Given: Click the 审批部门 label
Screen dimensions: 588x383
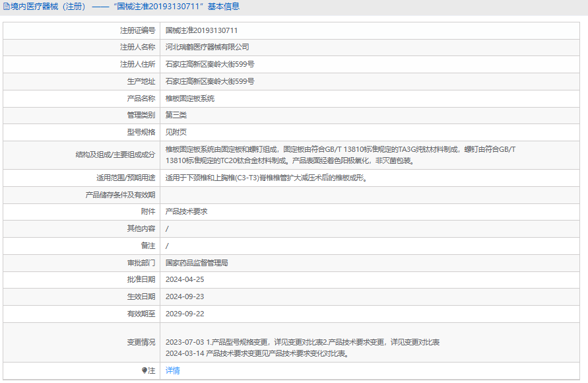Looking at the screenshot, I should pyautogui.click(x=141, y=263).
